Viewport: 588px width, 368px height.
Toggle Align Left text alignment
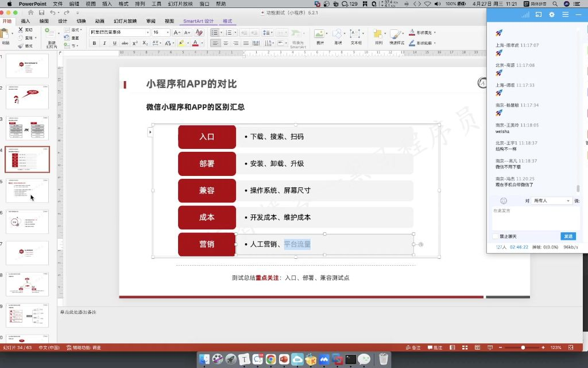click(x=215, y=43)
